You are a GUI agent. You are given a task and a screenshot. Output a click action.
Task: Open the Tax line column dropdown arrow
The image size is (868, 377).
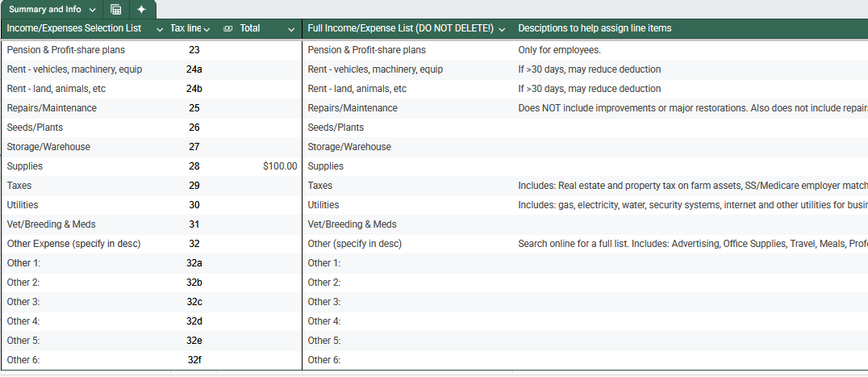click(207, 29)
